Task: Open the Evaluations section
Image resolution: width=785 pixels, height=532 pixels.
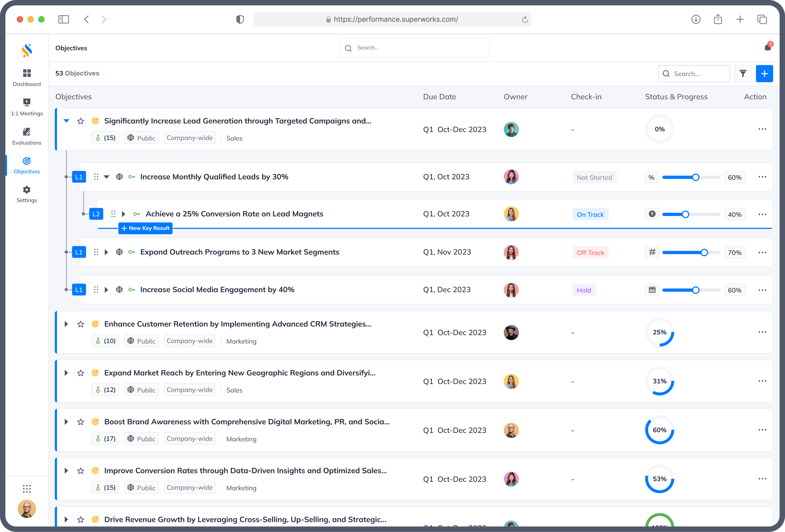Action: click(26, 136)
